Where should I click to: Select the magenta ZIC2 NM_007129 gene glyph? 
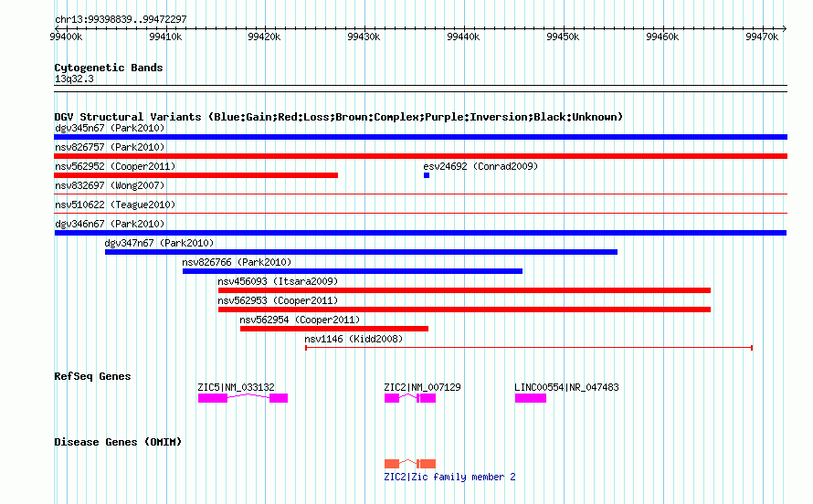409,398
